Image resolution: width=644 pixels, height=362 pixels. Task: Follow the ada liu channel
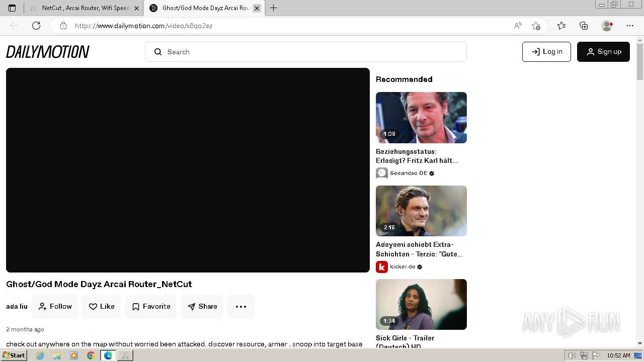[x=55, y=306]
